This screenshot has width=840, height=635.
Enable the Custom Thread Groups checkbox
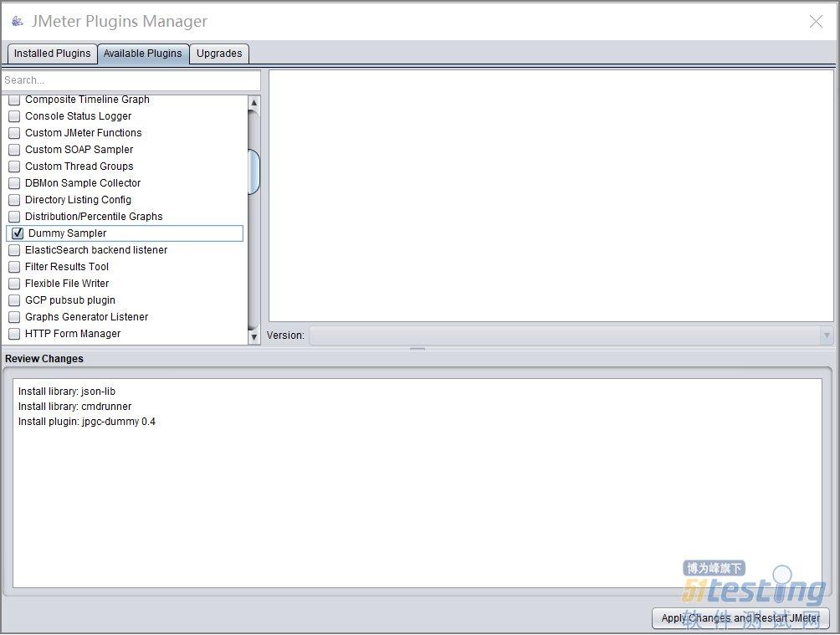point(14,166)
